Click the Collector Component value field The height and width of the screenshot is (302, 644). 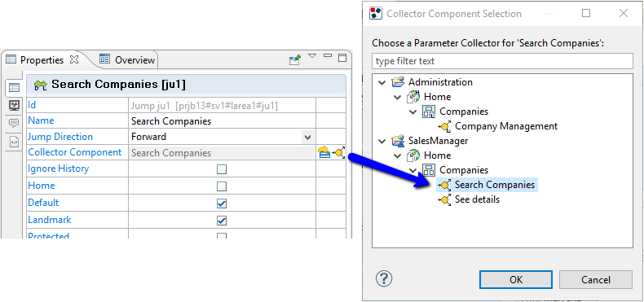pyautogui.click(x=222, y=153)
